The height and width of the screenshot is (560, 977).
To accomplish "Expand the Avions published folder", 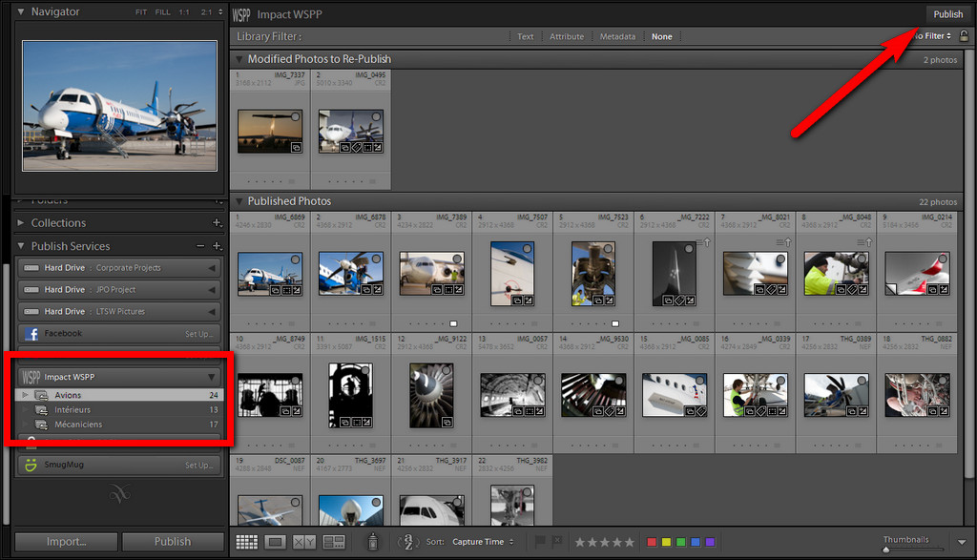I will pyautogui.click(x=25, y=395).
